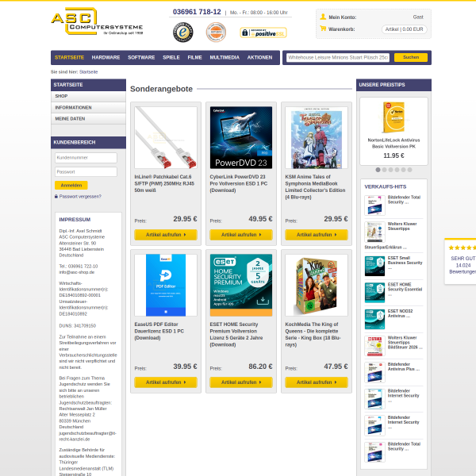Open the Norton Antivirus price tip image
The image size is (476, 476).
393,117
